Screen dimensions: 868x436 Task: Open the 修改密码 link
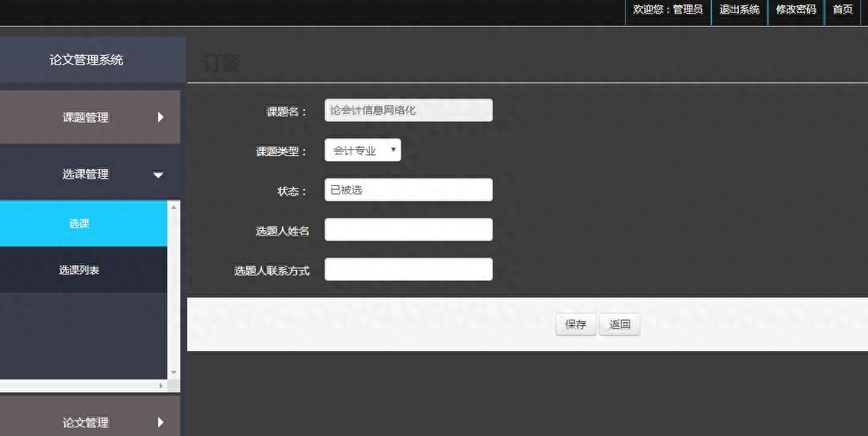[x=795, y=10]
